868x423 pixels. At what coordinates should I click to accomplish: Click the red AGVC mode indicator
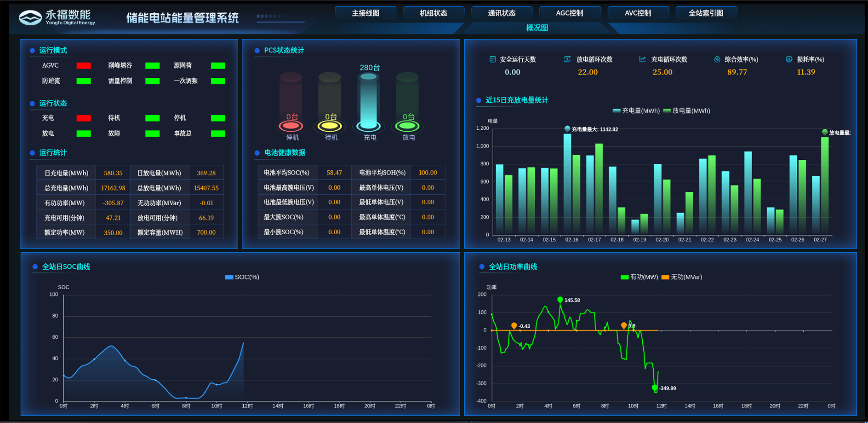click(x=84, y=66)
